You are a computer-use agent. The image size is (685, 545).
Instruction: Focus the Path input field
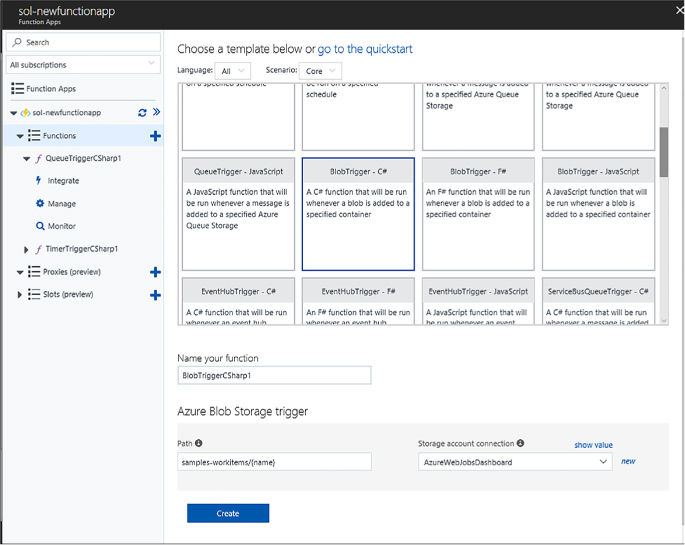[x=274, y=462]
